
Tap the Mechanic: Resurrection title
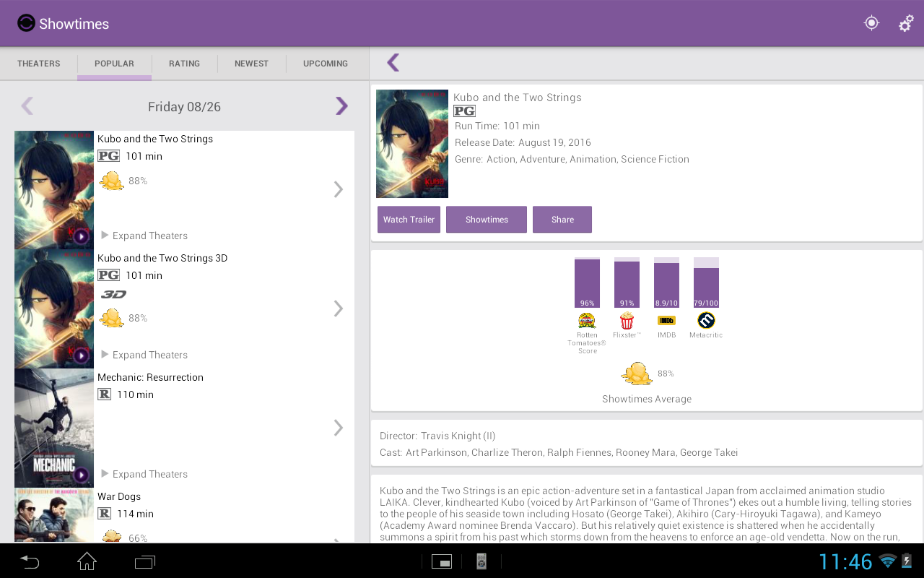coord(150,377)
